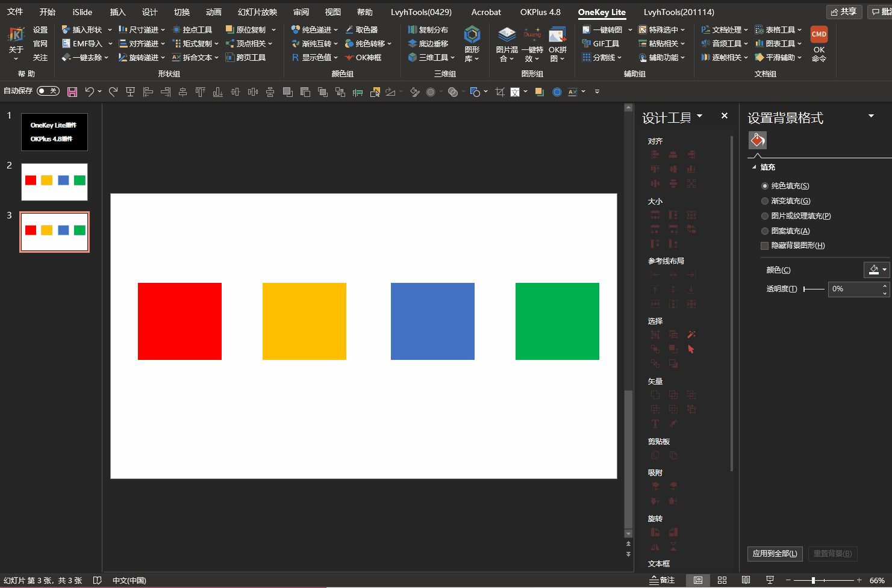Select slide 2 thumbnail

point(54,182)
